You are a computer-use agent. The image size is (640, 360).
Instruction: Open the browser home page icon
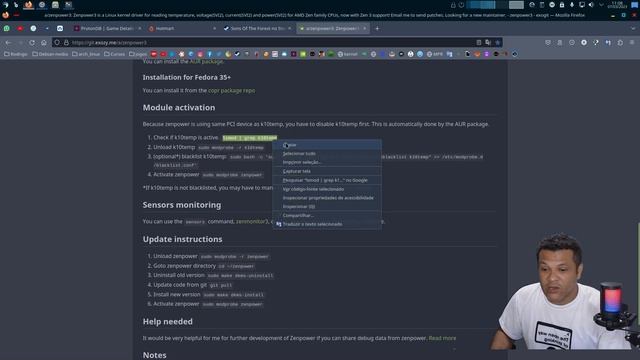click(44, 42)
